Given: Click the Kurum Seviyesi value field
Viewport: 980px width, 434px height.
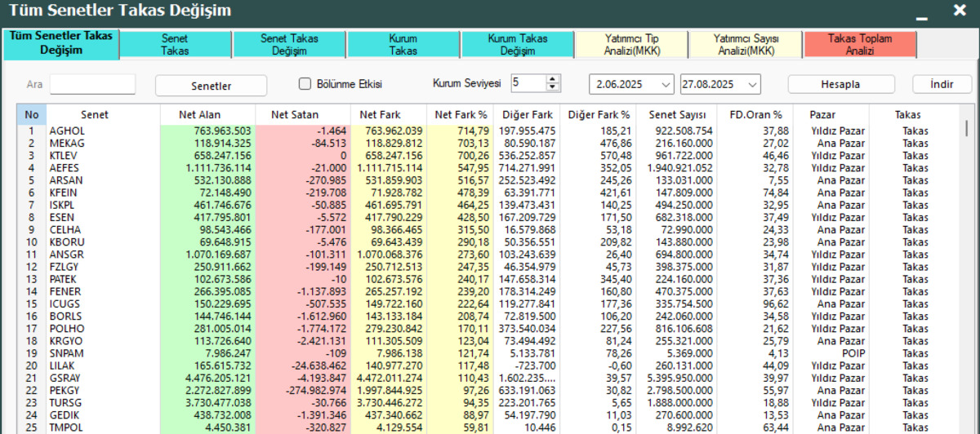Looking at the screenshot, I should pyautogui.click(x=528, y=83).
